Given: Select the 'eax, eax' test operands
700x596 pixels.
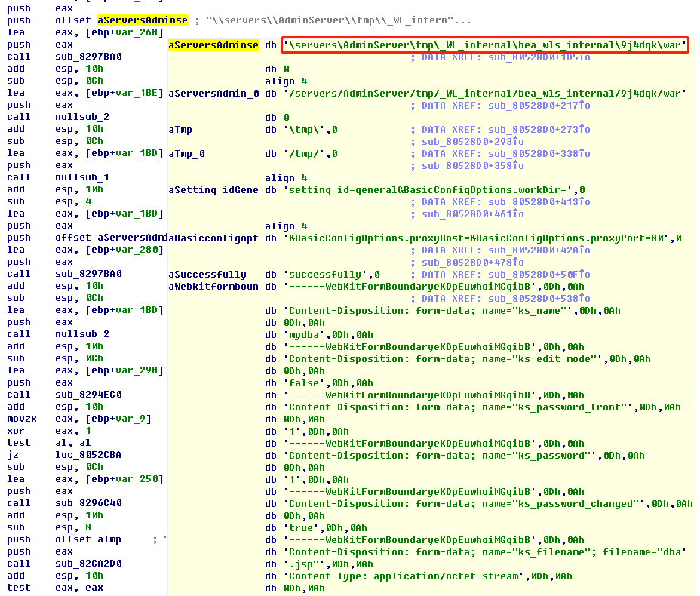Looking at the screenshot, I should (x=79, y=588).
